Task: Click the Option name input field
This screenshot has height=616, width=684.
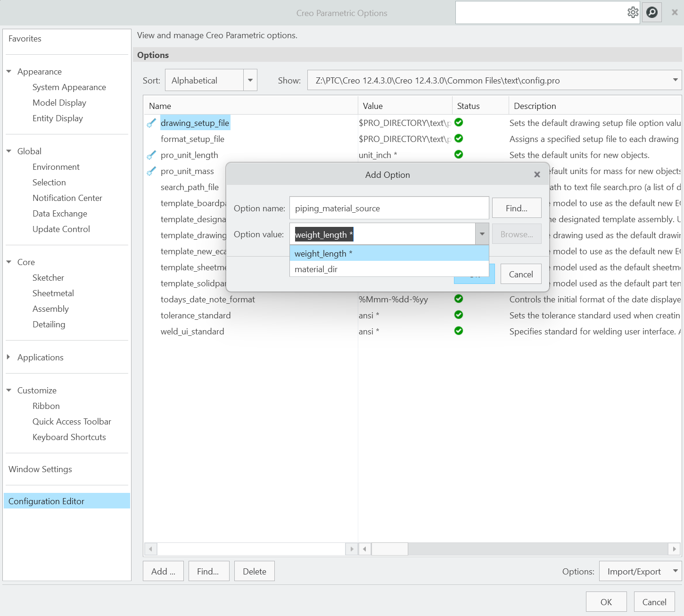Action: (x=389, y=208)
